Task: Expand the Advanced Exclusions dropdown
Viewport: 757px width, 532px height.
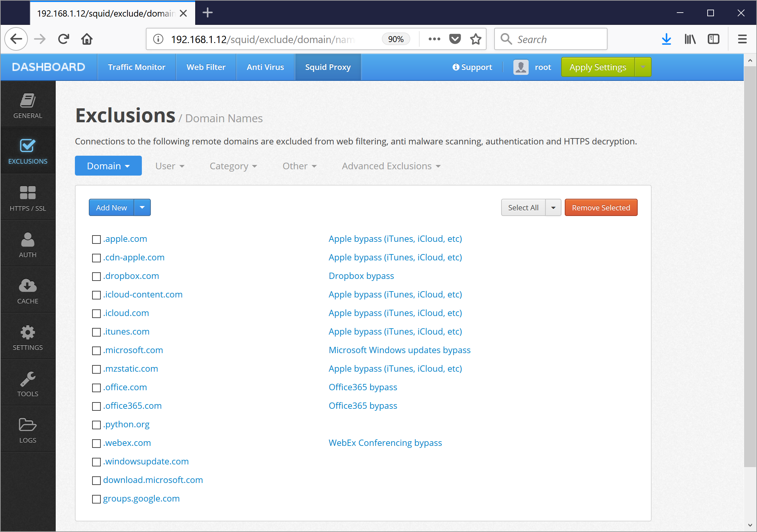Action: pyautogui.click(x=391, y=166)
